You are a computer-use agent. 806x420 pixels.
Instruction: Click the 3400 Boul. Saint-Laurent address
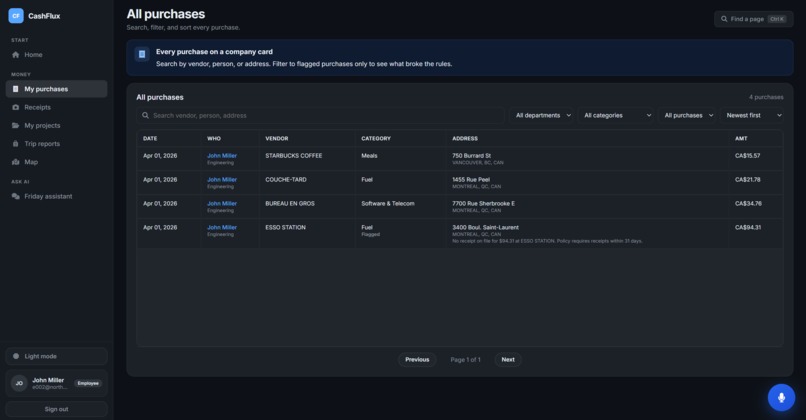click(x=485, y=227)
